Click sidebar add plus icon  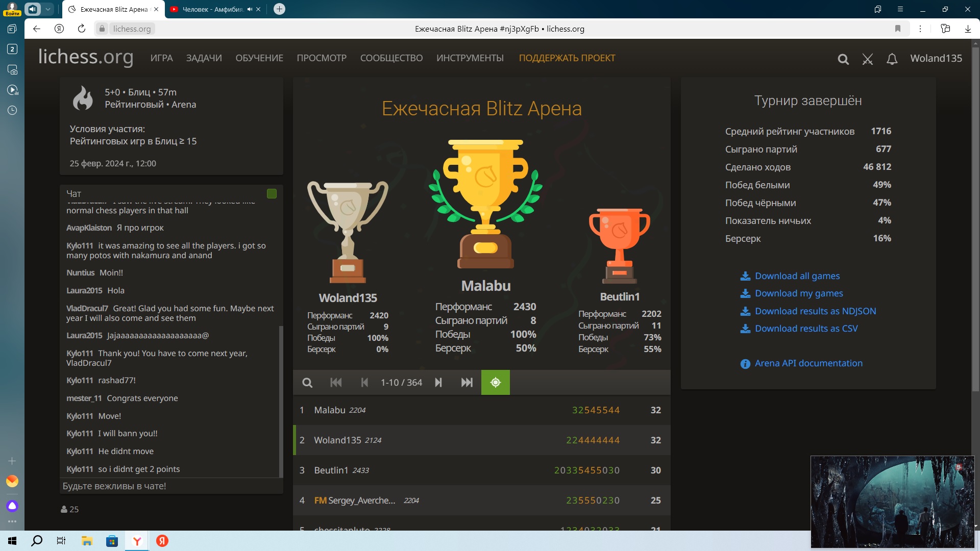click(12, 461)
